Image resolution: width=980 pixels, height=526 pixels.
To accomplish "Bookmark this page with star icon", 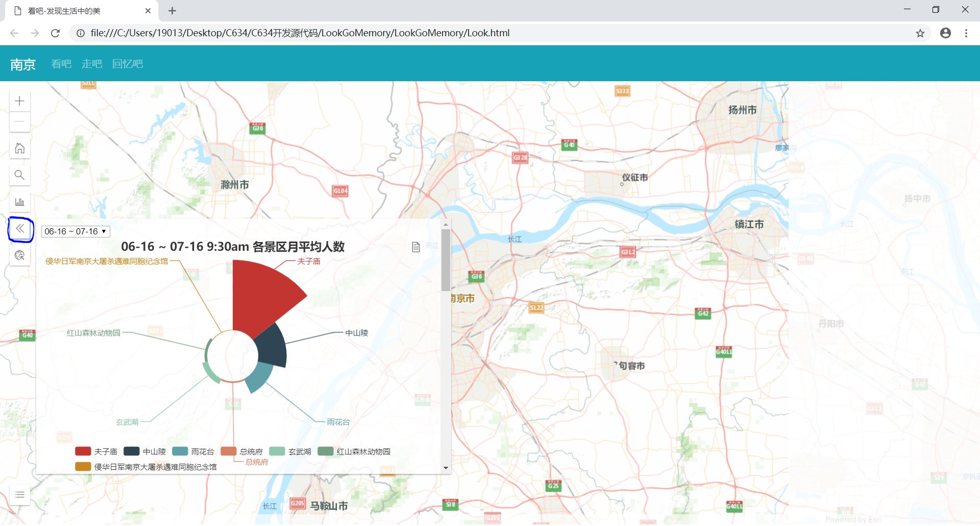I will pos(920,33).
